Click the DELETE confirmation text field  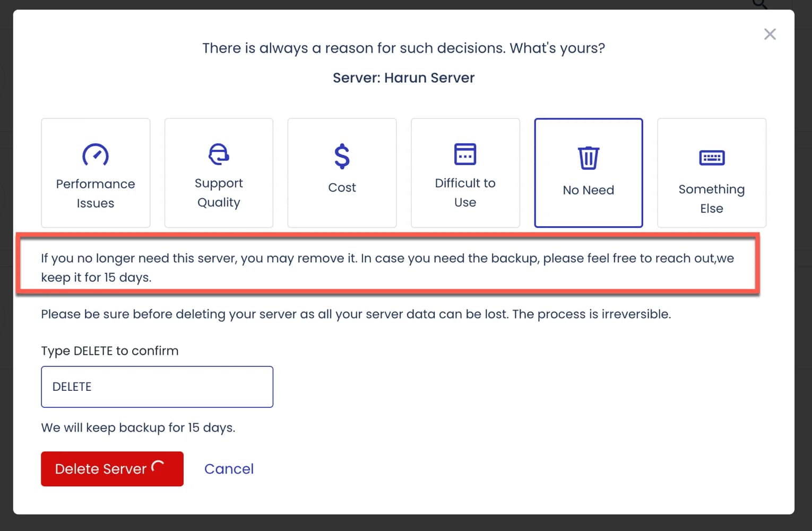tap(157, 387)
